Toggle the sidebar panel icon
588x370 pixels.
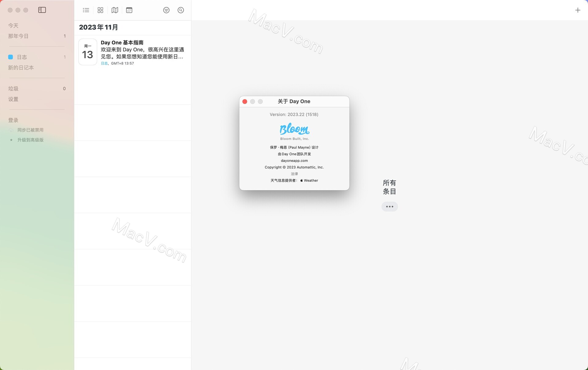pos(42,10)
